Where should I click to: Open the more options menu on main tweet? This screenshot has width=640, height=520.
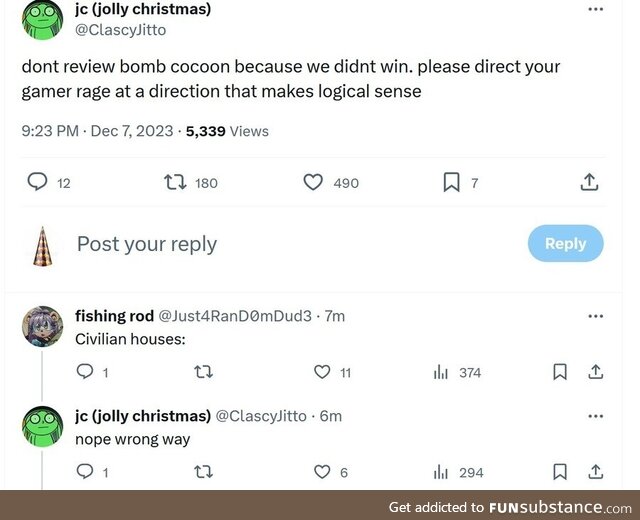click(x=596, y=9)
